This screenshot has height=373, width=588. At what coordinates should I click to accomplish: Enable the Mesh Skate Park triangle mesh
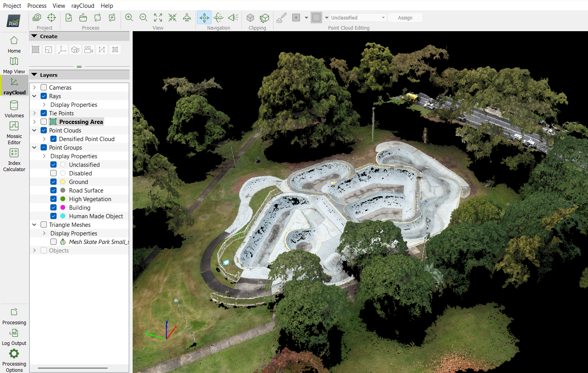53,242
